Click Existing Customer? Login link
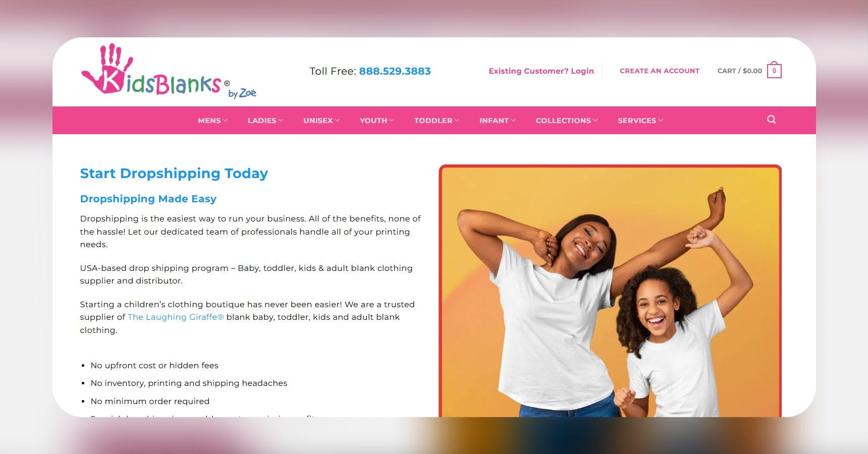Screen dimensions: 868x454 click(541, 71)
